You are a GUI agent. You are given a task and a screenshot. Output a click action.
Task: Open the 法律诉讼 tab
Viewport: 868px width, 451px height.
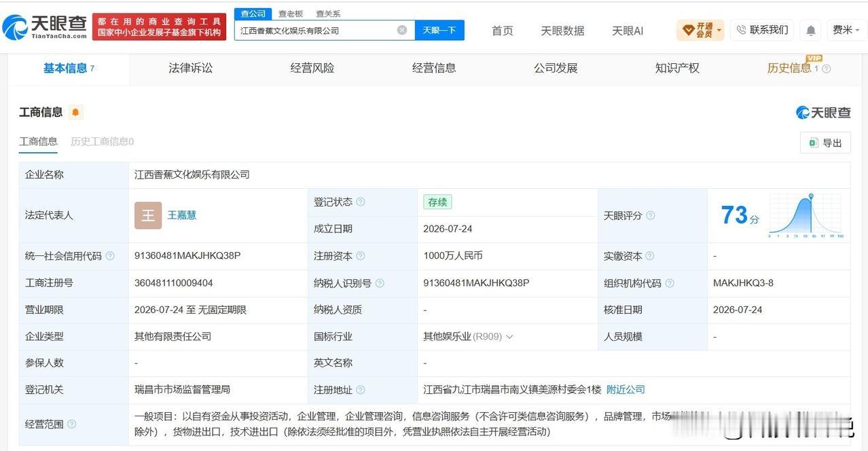190,68
